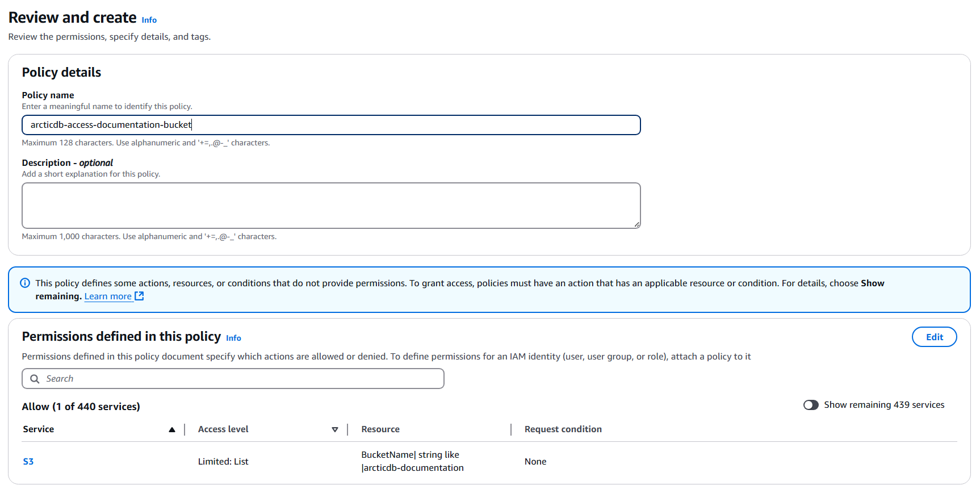This screenshot has height=489, width=980.
Task: Click into the Policy name input field
Action: click(330, 125)
